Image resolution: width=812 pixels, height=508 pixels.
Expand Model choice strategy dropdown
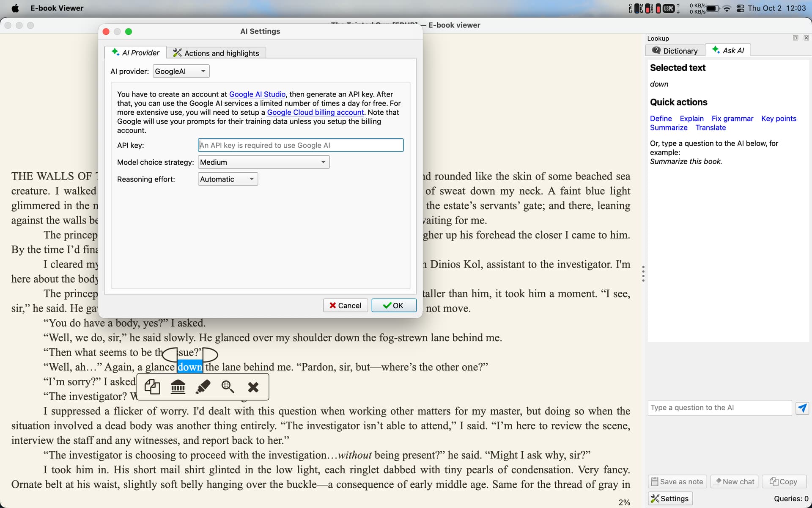point(263,162)
